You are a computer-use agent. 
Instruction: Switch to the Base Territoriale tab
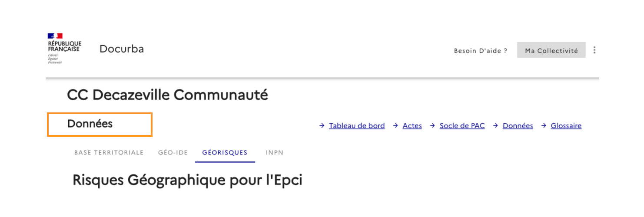109,153
